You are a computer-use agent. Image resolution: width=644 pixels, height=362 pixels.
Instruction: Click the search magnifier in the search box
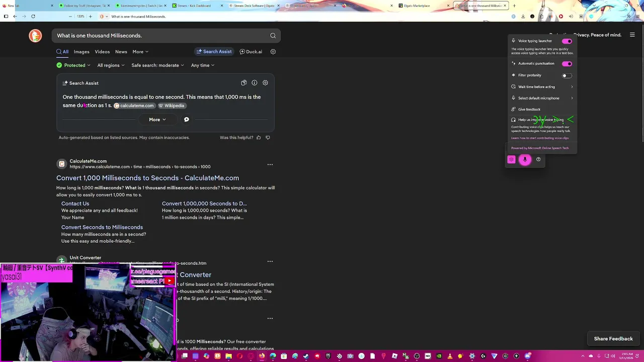pyautogui.click(x=273, y=36)
